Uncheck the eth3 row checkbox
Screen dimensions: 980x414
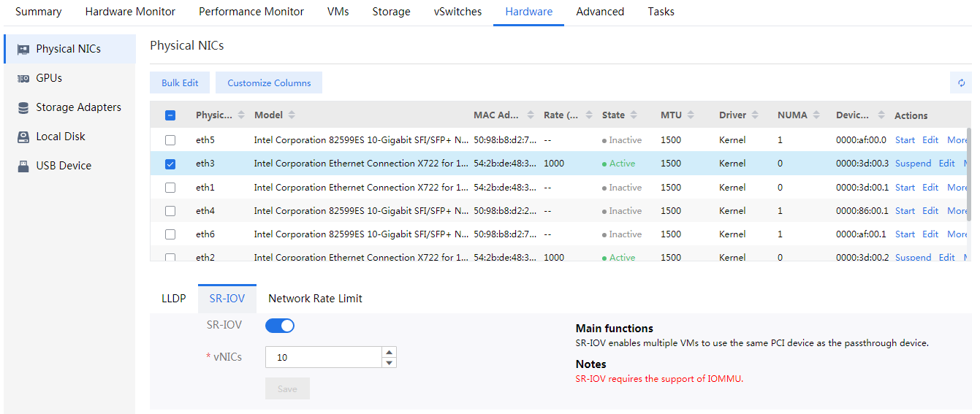tap(170, 164)
